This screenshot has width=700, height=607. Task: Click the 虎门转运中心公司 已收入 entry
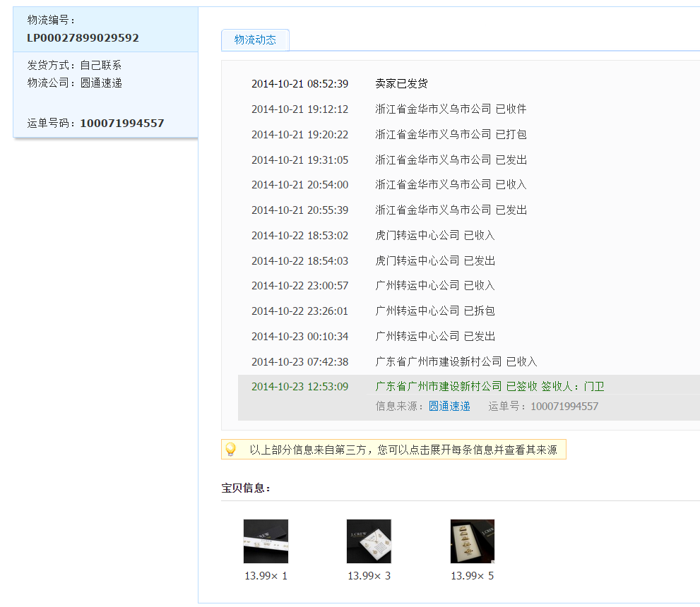(435, 236)
